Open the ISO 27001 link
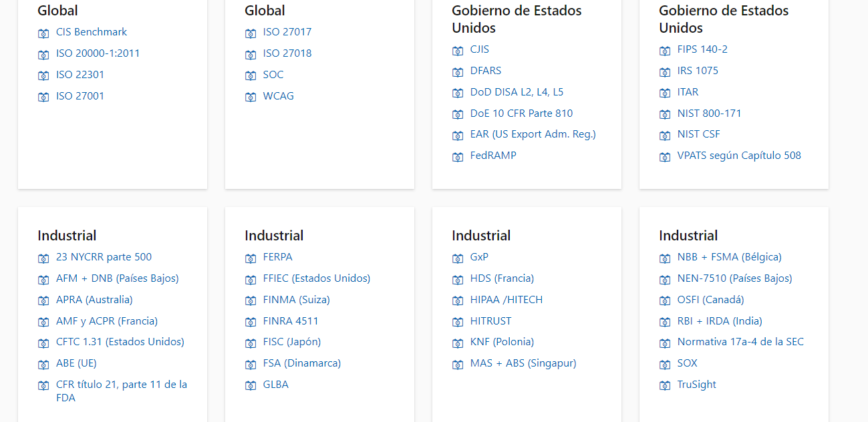 tap(80, 96)
